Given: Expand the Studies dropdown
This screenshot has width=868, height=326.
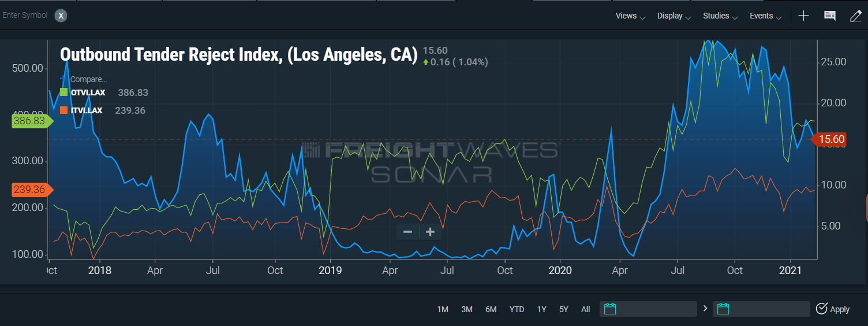Looking at the screenshot, I should (x=720, y=16).
